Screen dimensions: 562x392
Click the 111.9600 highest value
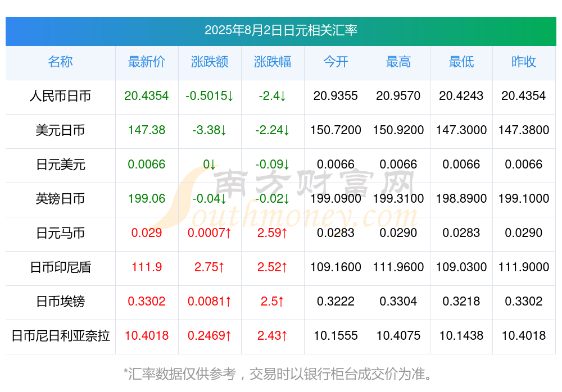[398, 267]
